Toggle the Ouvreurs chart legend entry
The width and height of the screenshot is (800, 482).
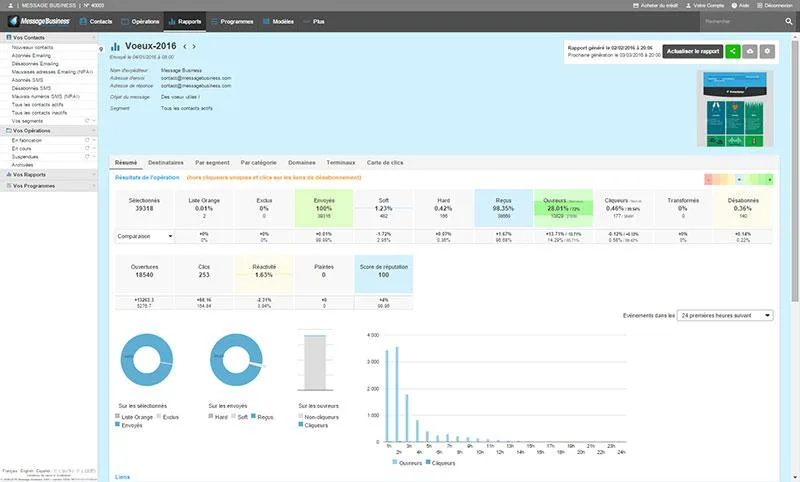[x=407, y=463]
